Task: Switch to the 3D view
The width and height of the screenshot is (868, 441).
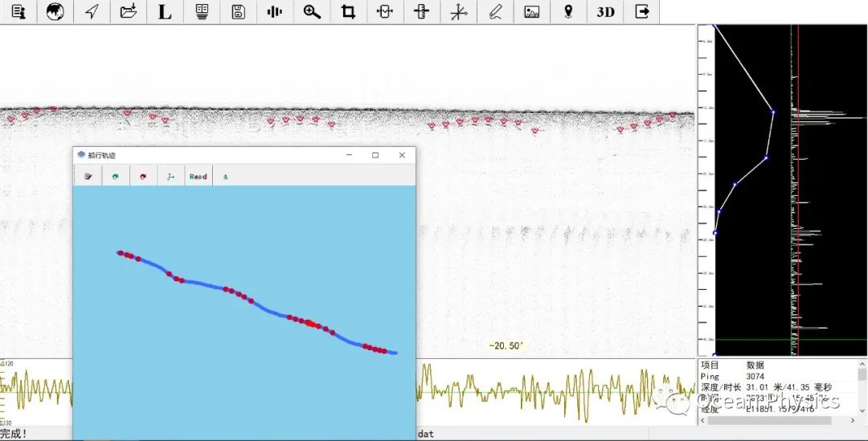Action: pos(605,12)
